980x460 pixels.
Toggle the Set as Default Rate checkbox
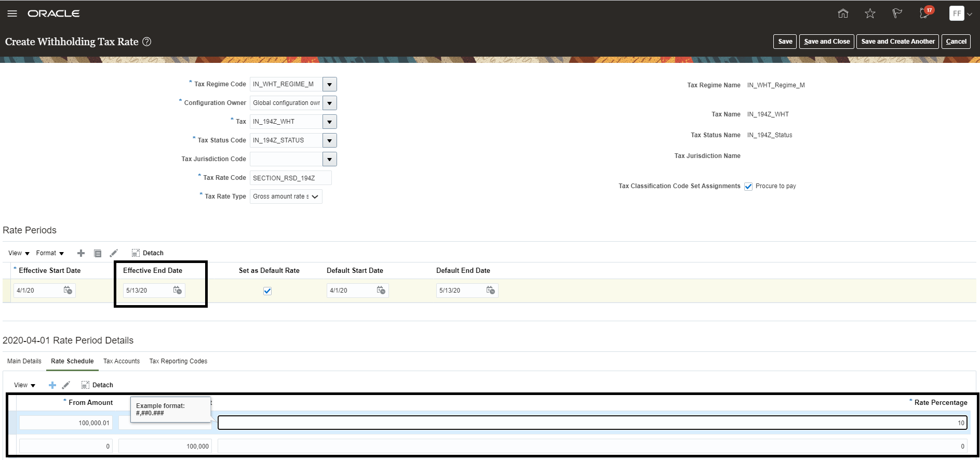pos(267,291)
